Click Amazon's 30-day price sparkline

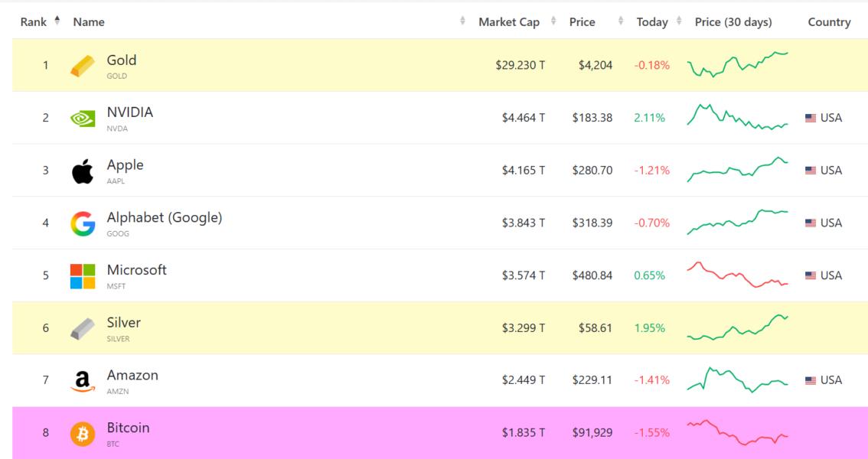coord(737,379)
